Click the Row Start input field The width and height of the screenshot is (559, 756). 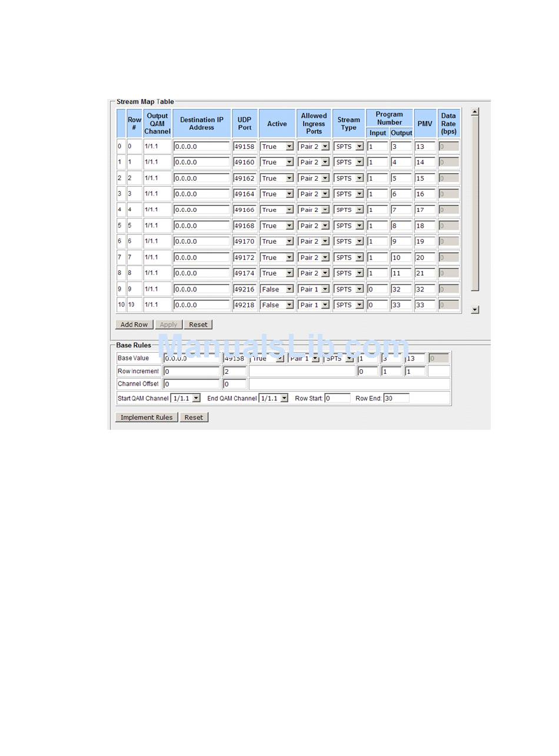337,399
